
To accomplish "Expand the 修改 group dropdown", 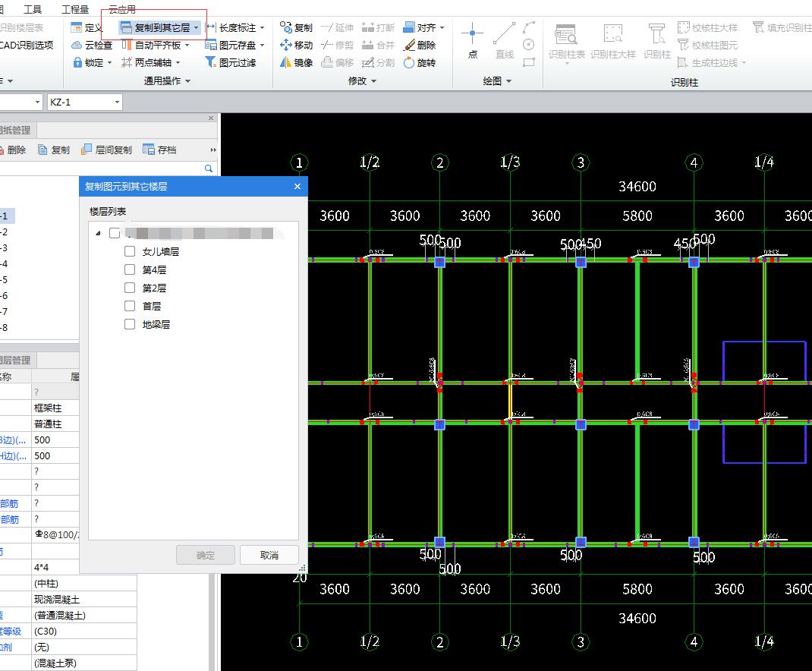I will click(x=373, y=81).
